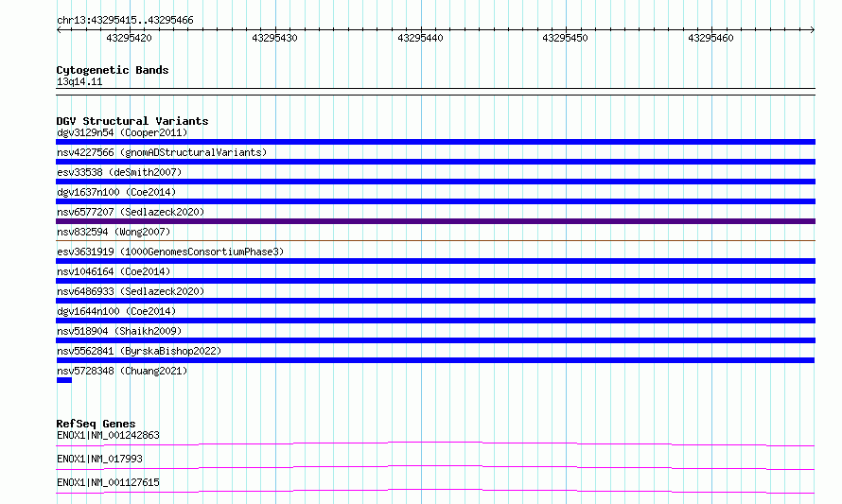This screenshot has width=842, height=504.
Task: Click ruler position 43295440
Action: tap(420, 38)
